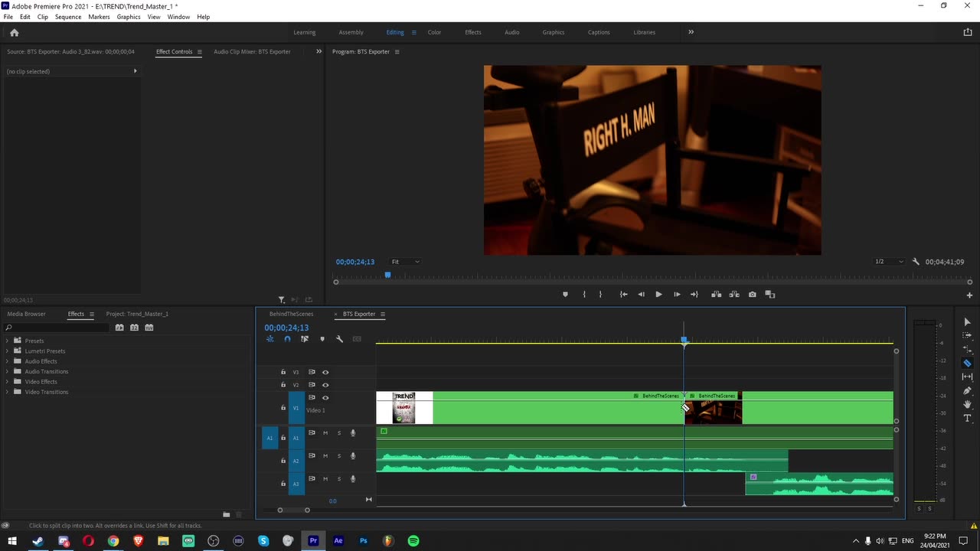Screen dimensions: 980x551
Task: Select the Slip tool
Action: click(967, 377)
